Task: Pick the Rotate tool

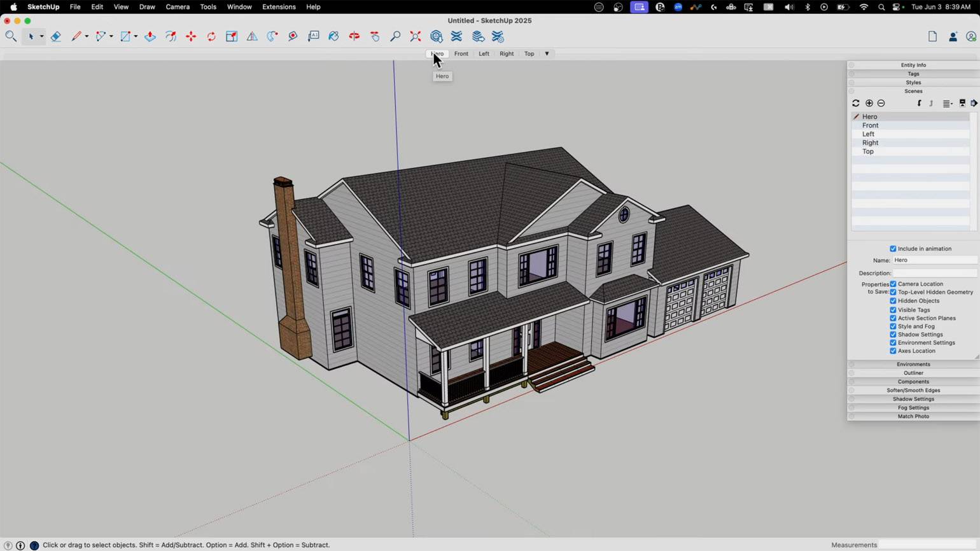Action: 211,37
